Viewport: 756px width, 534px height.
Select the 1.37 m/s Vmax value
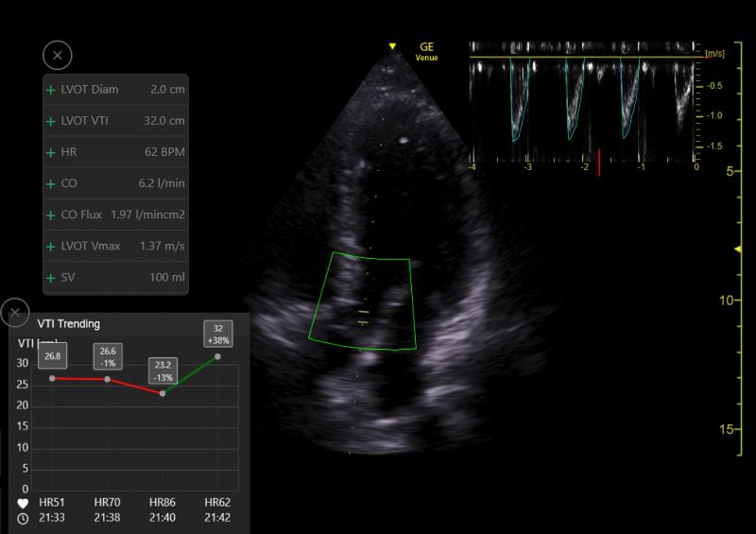(x=162, y=246)
